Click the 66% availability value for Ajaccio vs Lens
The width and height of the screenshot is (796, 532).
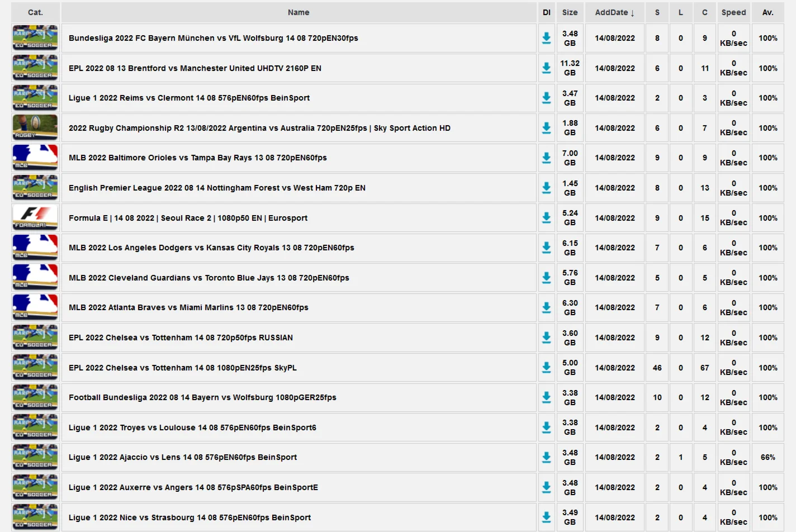(x=768, y=457)
